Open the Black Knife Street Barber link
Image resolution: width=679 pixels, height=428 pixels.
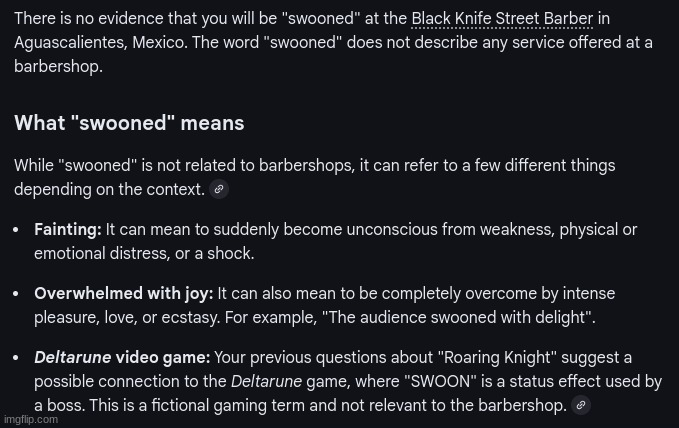[x=502, y=19]
